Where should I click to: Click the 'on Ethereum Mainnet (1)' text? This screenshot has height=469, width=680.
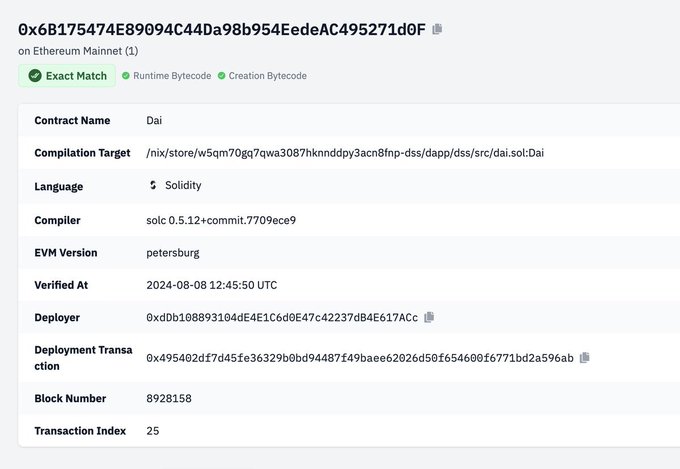pos(78,51)
